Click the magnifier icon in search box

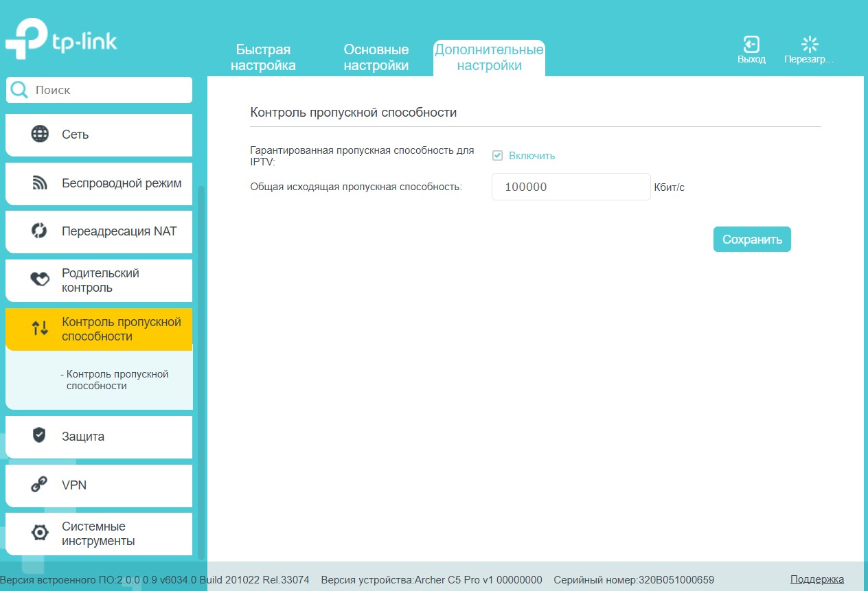coord(20,90)
